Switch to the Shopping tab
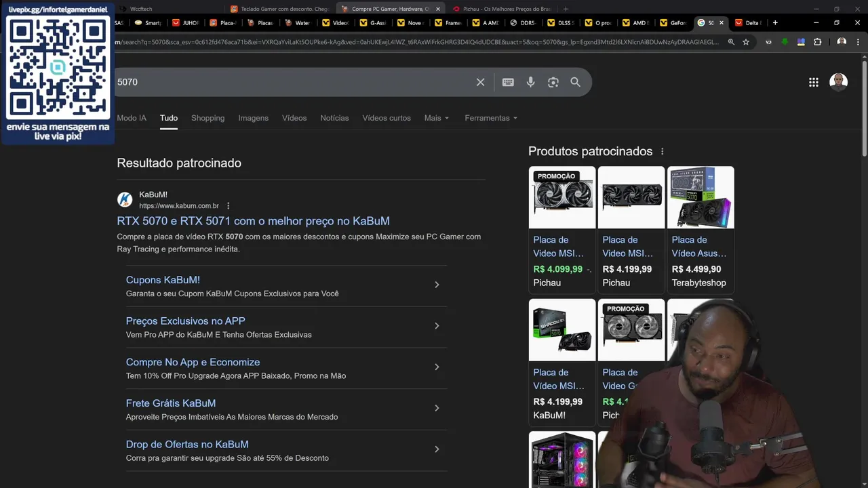This screenshot has height=488, width=868. click(x=208, y=118)
